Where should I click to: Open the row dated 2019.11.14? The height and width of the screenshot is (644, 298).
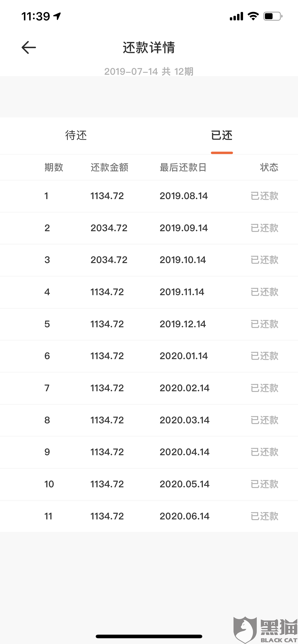(x=149, y=292)
